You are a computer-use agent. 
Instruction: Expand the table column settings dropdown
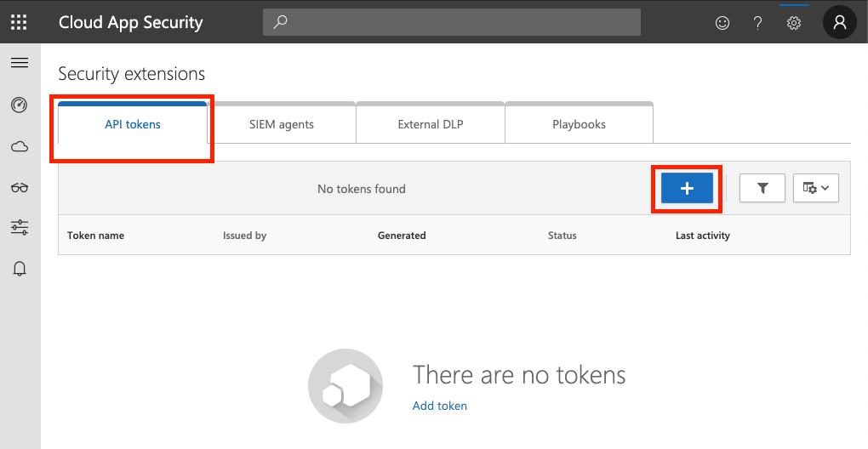coord(816,189)
